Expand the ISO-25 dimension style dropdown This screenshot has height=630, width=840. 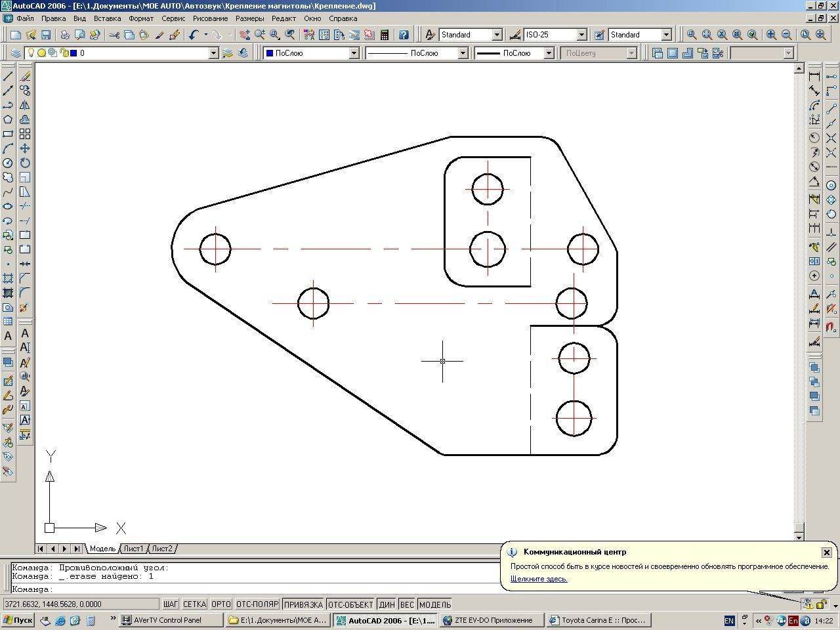581,35
